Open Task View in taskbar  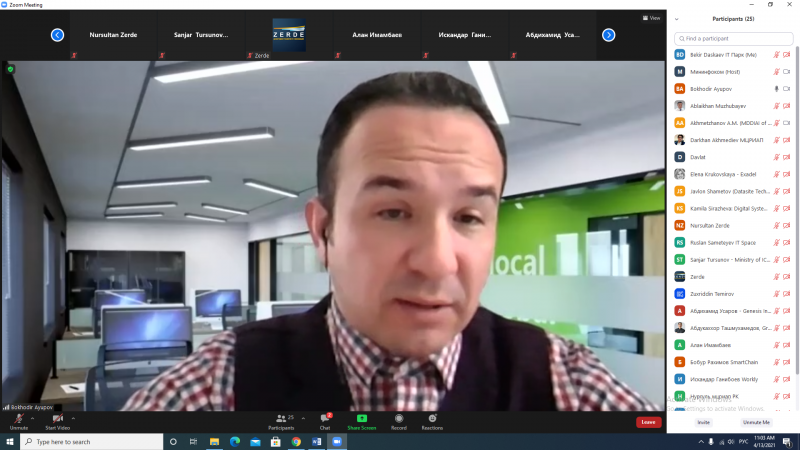pyautogui.click(x=193, y=442)
